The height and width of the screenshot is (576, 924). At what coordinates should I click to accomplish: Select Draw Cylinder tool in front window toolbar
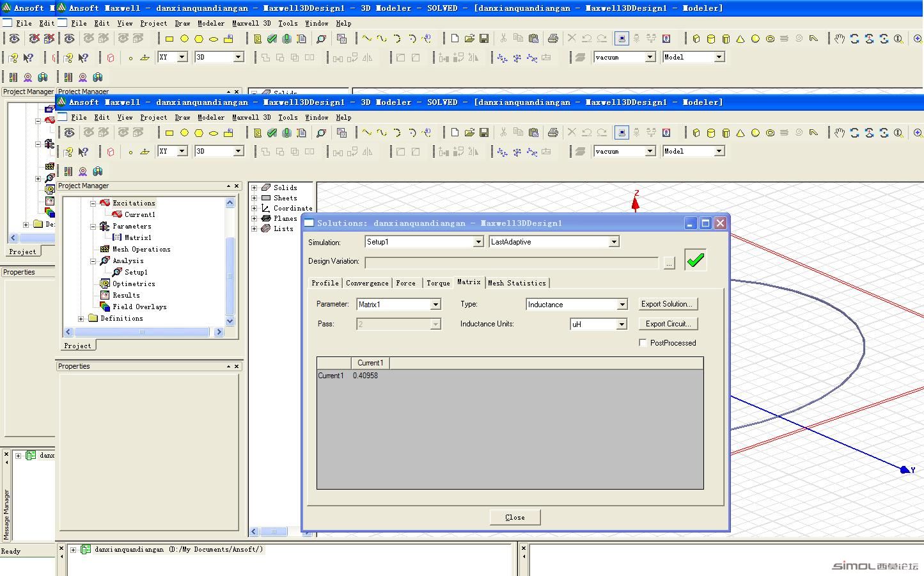tap(711, 132)
